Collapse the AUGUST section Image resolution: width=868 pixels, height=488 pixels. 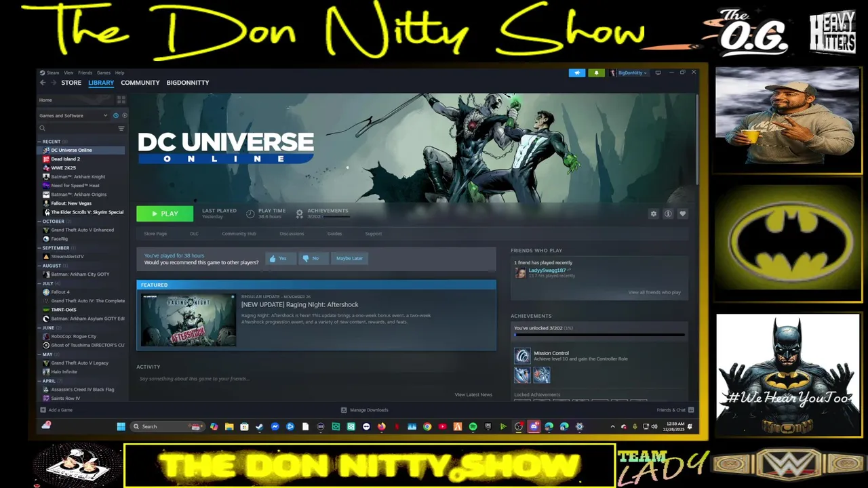[x=39, y=266]
